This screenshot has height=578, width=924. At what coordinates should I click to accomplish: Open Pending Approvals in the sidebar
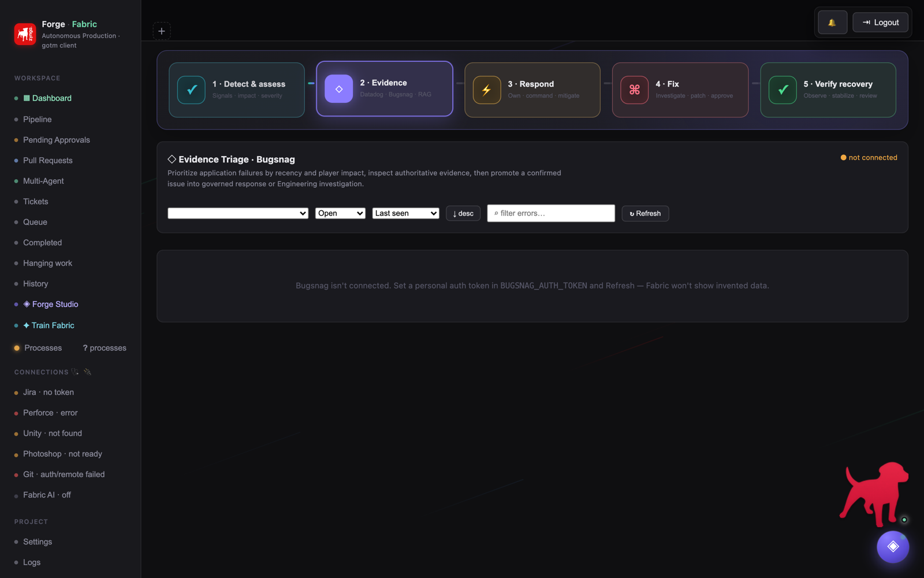(57, 140)
